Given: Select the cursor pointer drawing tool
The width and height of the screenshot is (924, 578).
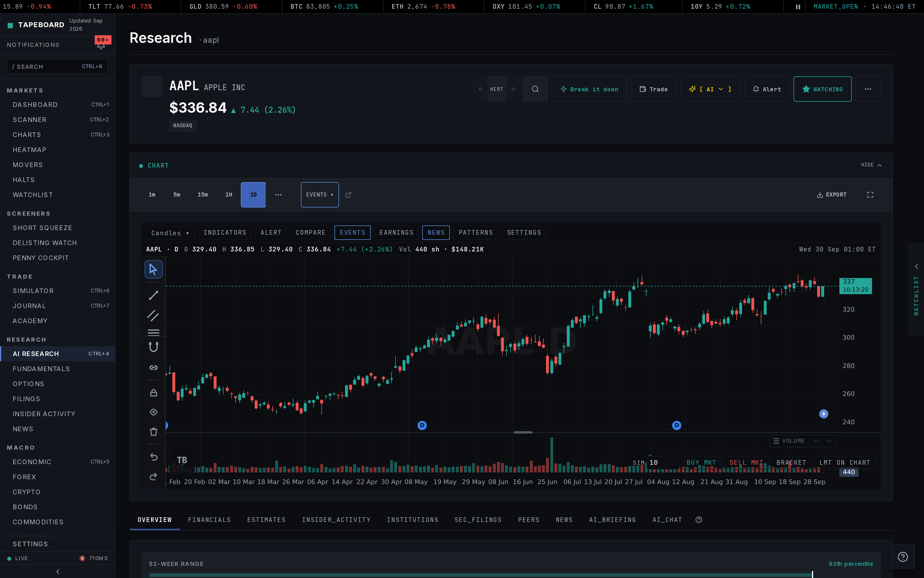Looking at the screenshot, I should pyautogui.click(x=154, y=270).
